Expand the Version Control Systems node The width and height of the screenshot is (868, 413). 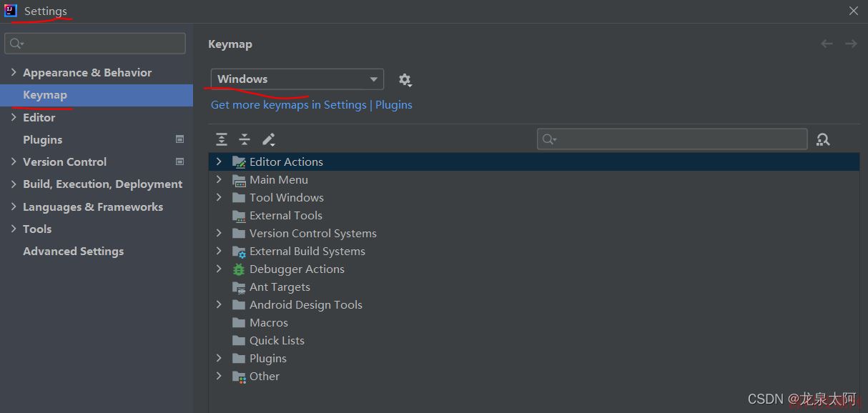pyautogui.click(x=219, y=234)
